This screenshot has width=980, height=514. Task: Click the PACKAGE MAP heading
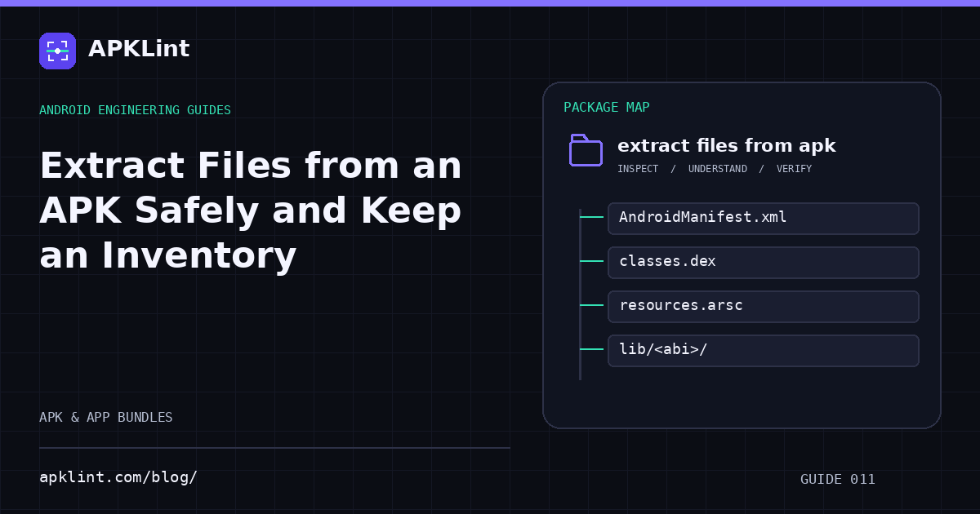(x=607, y=108)
